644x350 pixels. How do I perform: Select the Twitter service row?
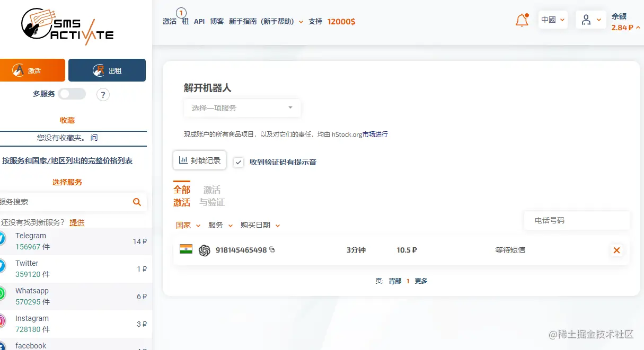click(x=74, y=269)
